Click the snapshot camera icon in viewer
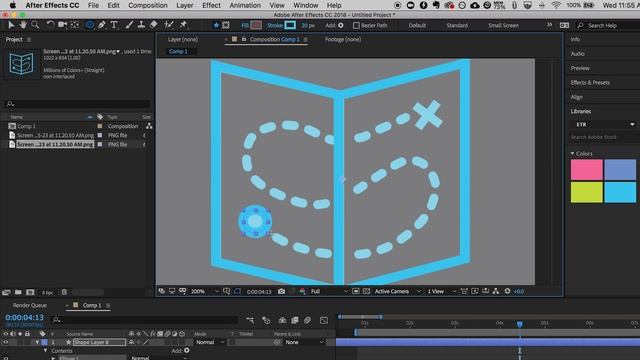The width and height of the screenshot is (640, 360). [x=281, y=291]
